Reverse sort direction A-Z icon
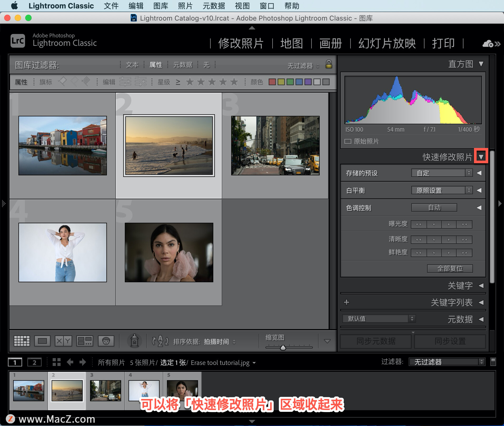The height and width of the screenshot is (426, 504). (160, 341)
